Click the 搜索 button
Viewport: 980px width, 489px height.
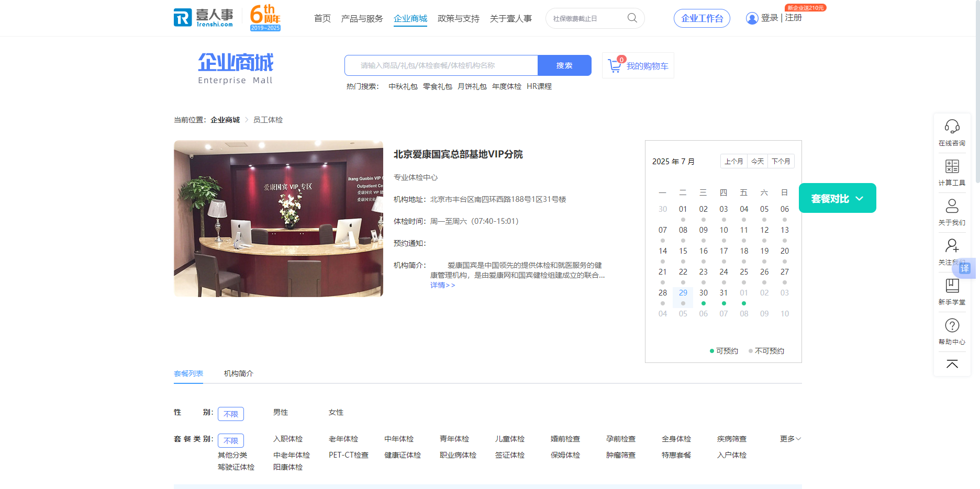pos(564,65)
